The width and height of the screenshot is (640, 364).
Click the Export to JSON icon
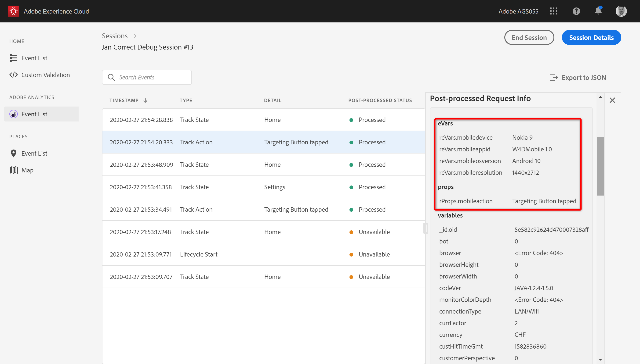(553, 78)
